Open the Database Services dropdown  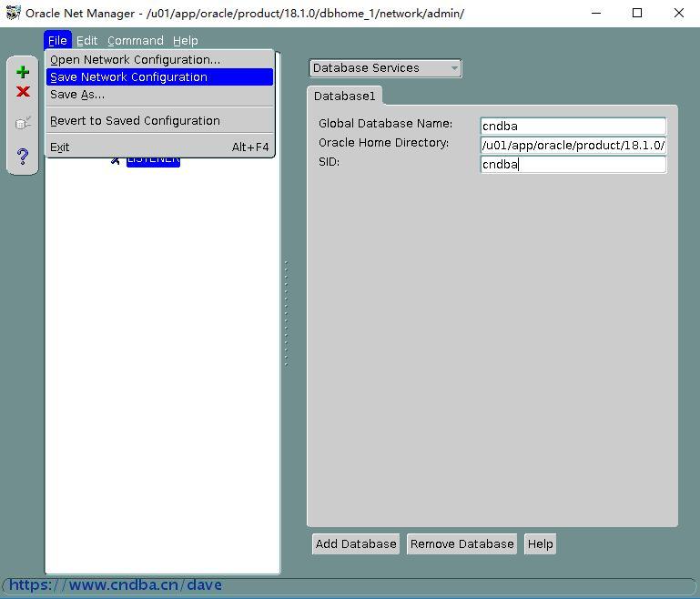385,68
